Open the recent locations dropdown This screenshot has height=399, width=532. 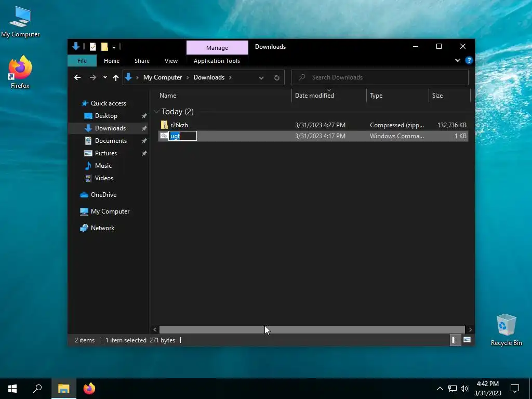105,77
